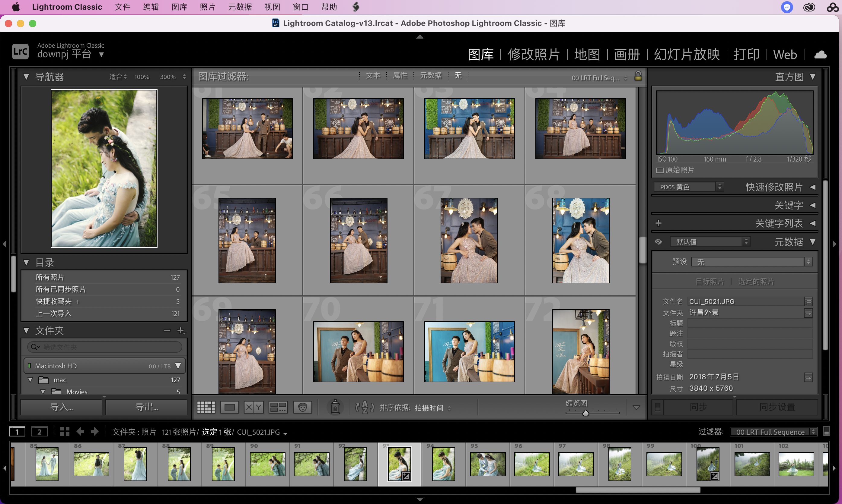The image size is (842, 504).
Task: Switch to Loupe view icon
Action: (x=229, y=407)
